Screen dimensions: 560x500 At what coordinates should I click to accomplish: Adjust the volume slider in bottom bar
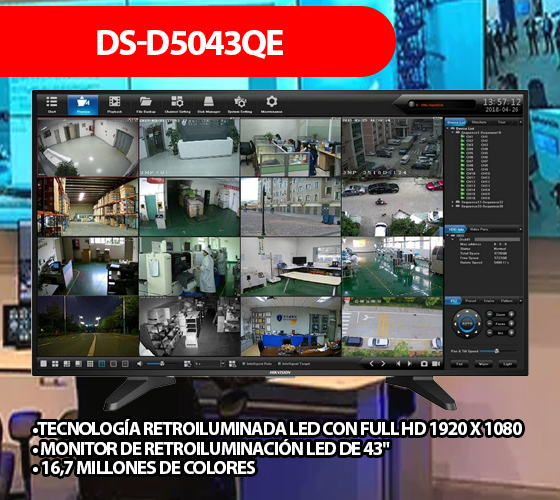162,364
